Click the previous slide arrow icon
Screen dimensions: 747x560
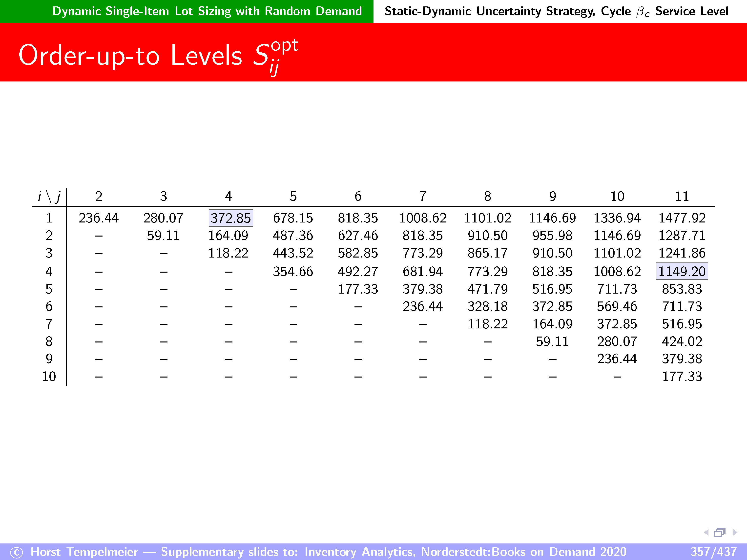706,532
